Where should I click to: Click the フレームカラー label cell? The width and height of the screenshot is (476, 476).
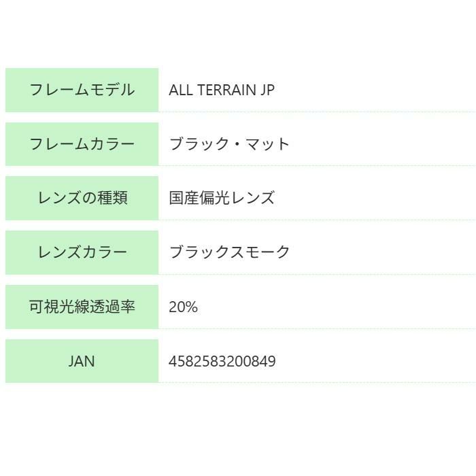pos(82,144)
